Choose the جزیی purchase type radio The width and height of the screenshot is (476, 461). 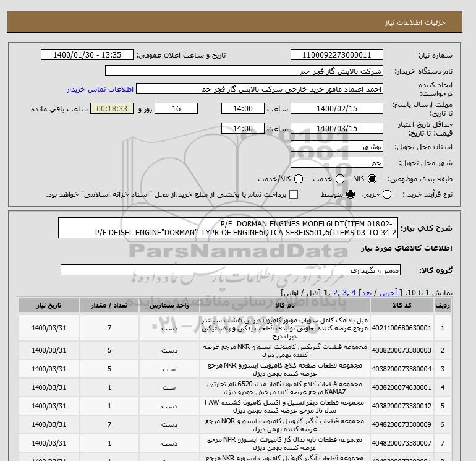point(387,194)
